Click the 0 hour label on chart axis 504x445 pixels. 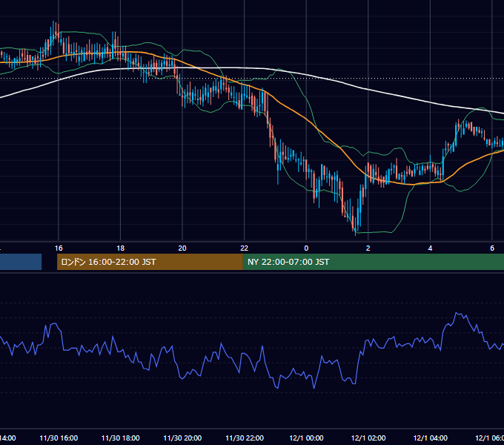tap(306, 248)
